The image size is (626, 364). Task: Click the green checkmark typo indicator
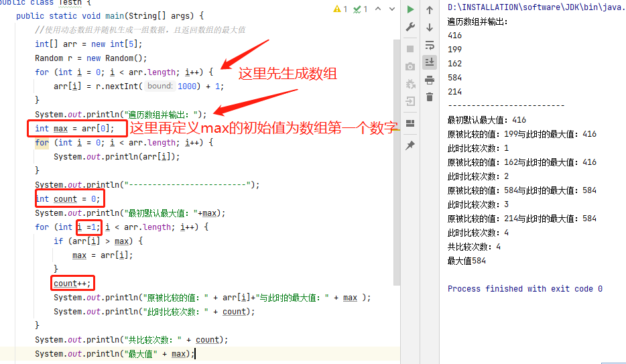[x=357, y=9]
